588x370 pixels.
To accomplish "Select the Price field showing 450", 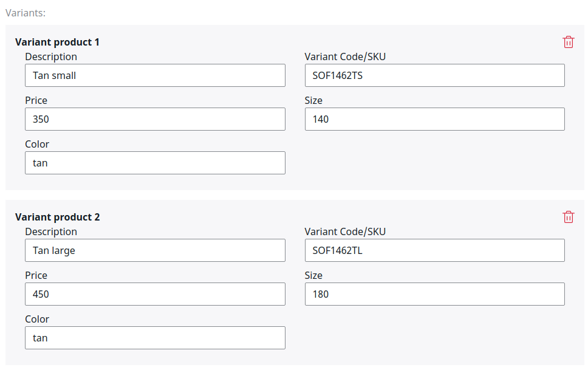I will (155, 294).
